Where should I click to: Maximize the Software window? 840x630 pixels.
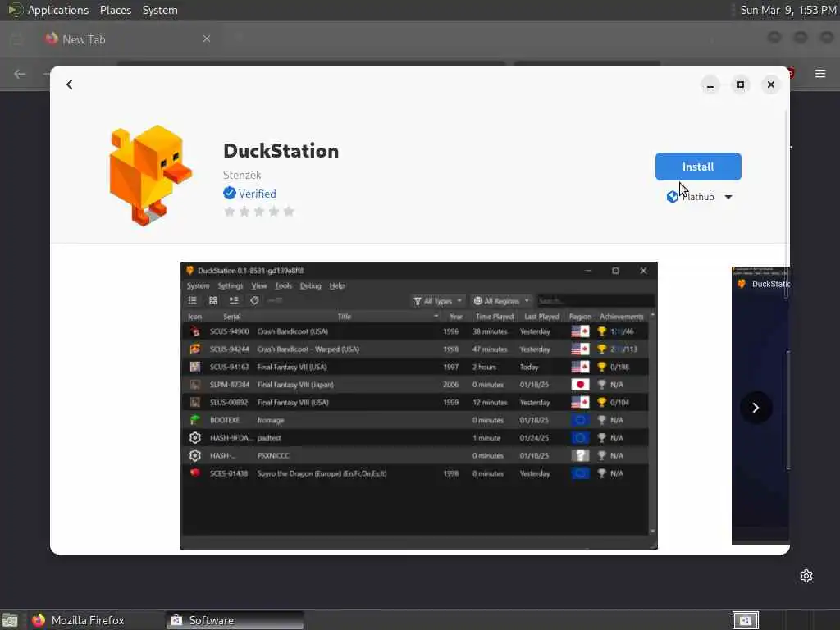(x=741, y=84)
